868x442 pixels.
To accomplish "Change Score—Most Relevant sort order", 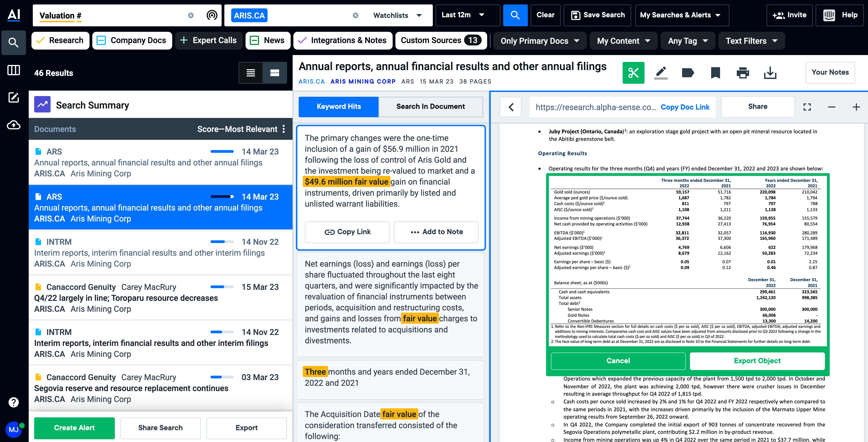I will pos(237,129).
